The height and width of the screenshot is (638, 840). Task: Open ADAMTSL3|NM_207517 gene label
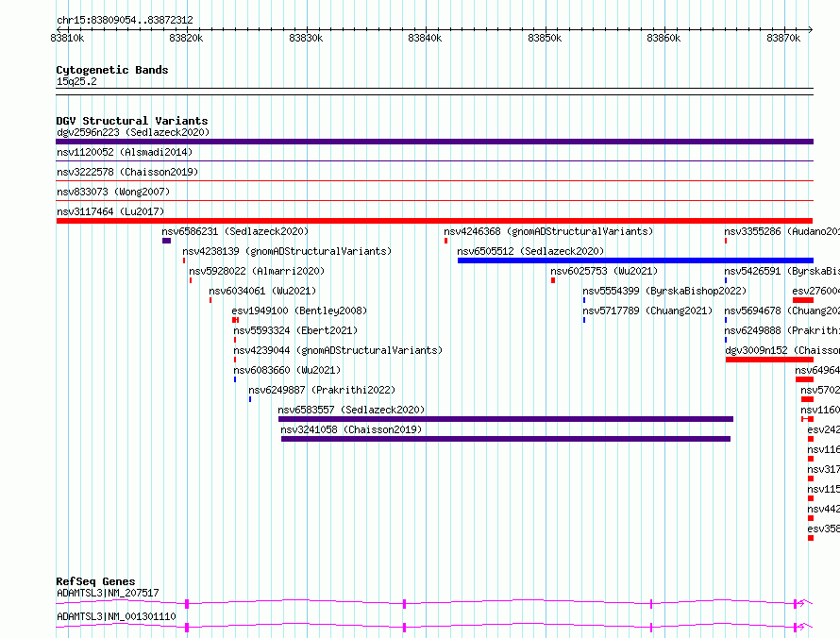pos(108,593)
